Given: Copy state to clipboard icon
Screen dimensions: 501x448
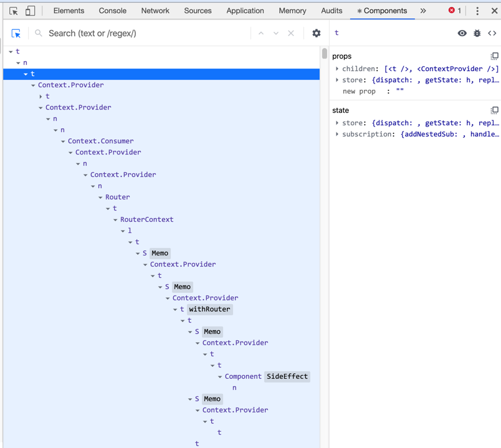Looking at the screenshot, I should (x=494, y=110).
